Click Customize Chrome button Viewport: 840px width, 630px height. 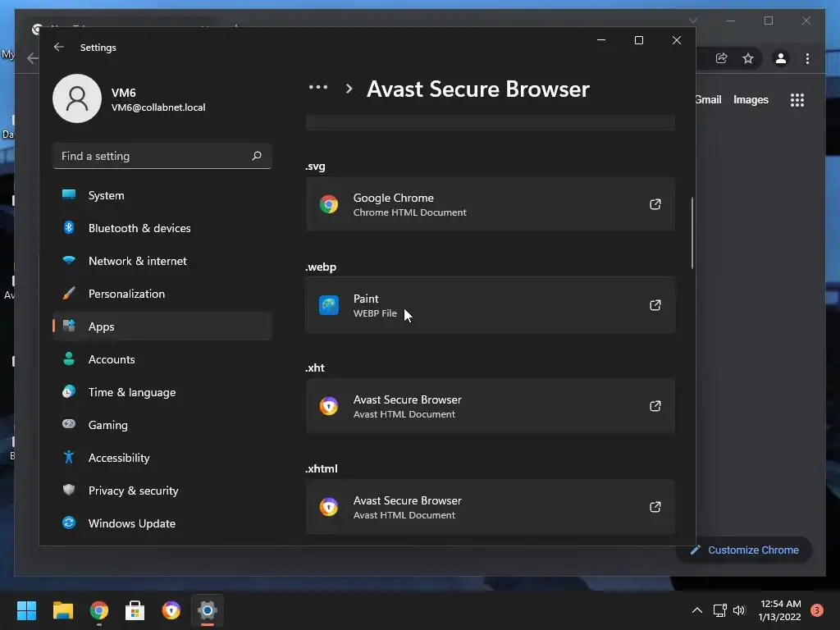745,550
